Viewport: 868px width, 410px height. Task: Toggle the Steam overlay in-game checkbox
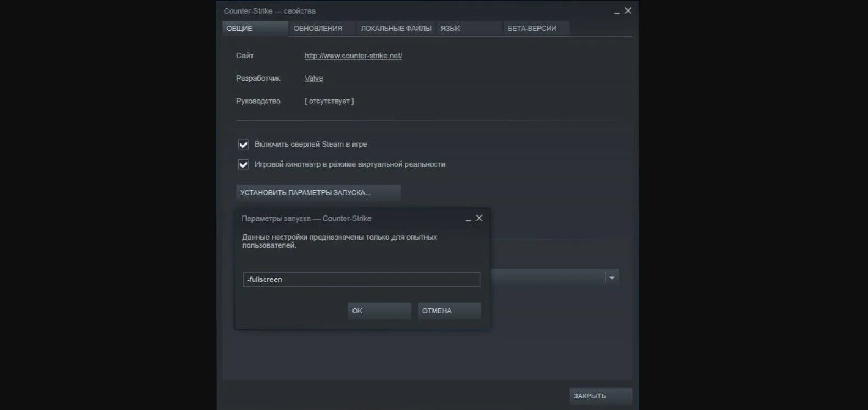tap(243, 145)
